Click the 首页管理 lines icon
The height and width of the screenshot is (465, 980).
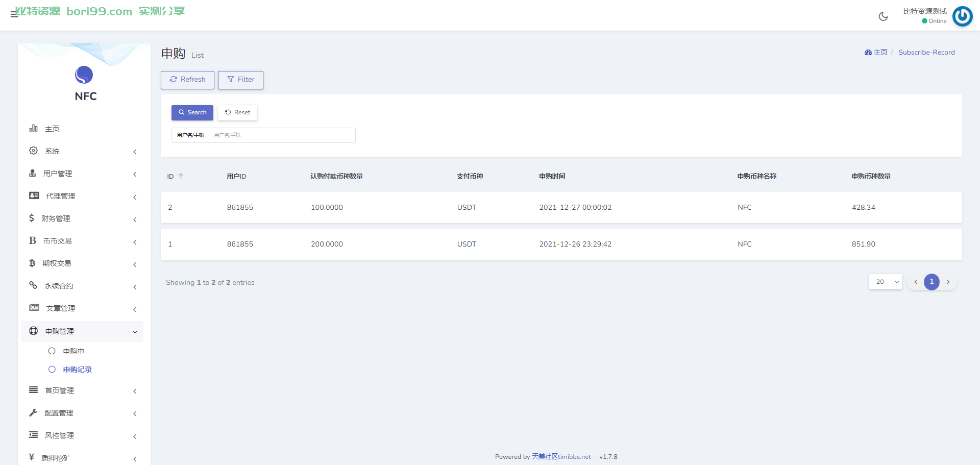(x=34, y=390)
